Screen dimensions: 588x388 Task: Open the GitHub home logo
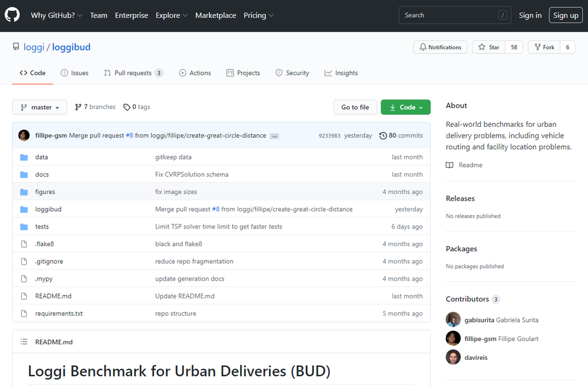pos(12,15)
